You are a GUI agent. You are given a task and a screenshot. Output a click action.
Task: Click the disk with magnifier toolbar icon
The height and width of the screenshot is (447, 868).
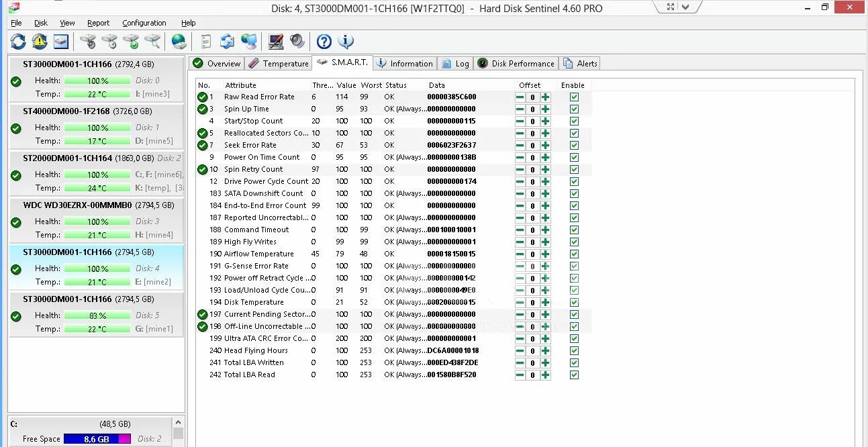pyautogui.click(x=152, y=42)
